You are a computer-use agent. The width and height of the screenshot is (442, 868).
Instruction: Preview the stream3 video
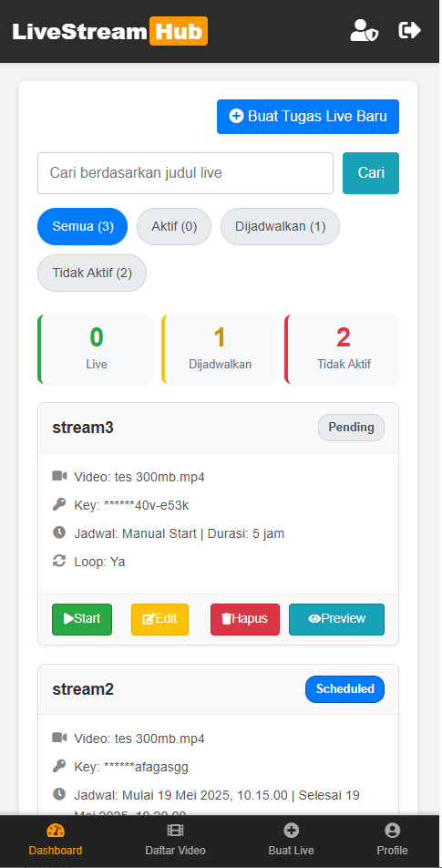click(x=336, y=619)
